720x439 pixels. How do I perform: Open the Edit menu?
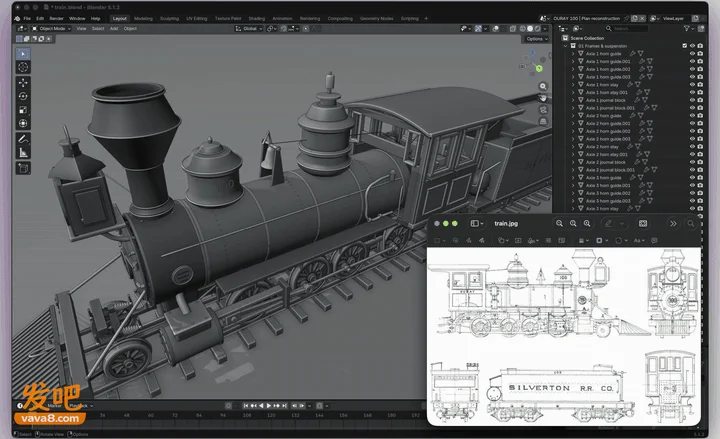coord(40,18)
